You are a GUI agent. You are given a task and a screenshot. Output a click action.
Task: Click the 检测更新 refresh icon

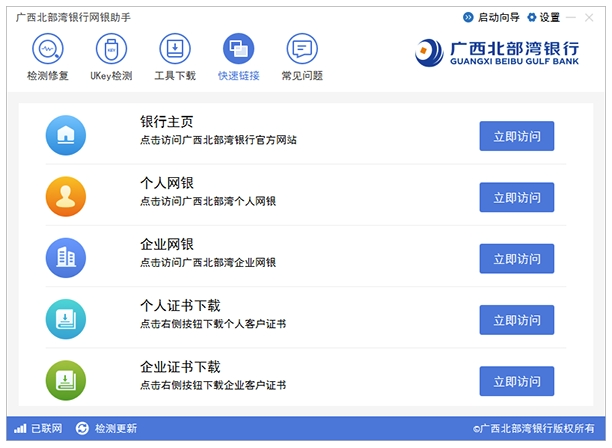click(x=82, y=428)
